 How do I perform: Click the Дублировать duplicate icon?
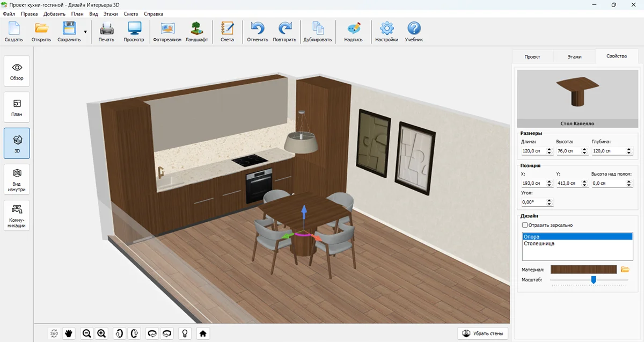coord(317,32)
